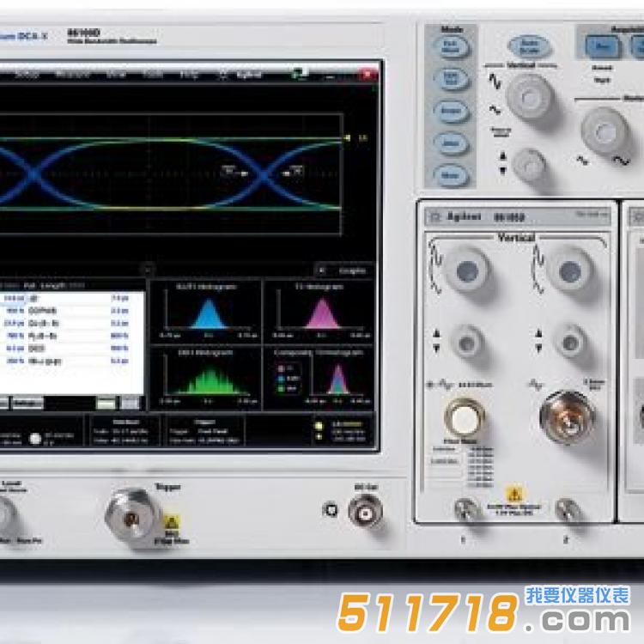The width and height of the screenshot is (644, 644).
Task: Open the Tools menu on the scope screen
Action: click(x=153, y=75)
